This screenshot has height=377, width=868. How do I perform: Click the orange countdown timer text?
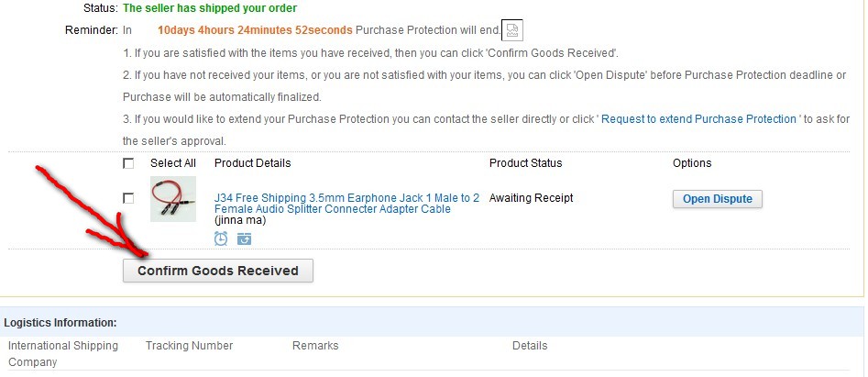pyautogui.click(x=255, y=30)
